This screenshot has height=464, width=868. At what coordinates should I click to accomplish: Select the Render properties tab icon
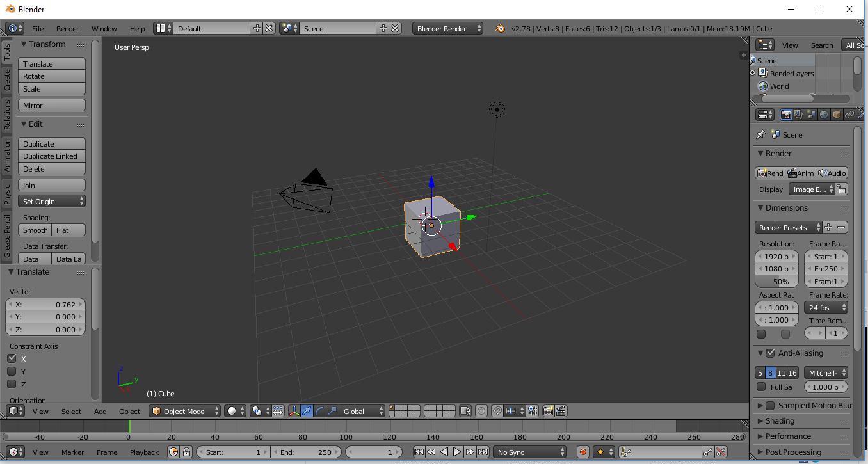click(x=785, y=115)
